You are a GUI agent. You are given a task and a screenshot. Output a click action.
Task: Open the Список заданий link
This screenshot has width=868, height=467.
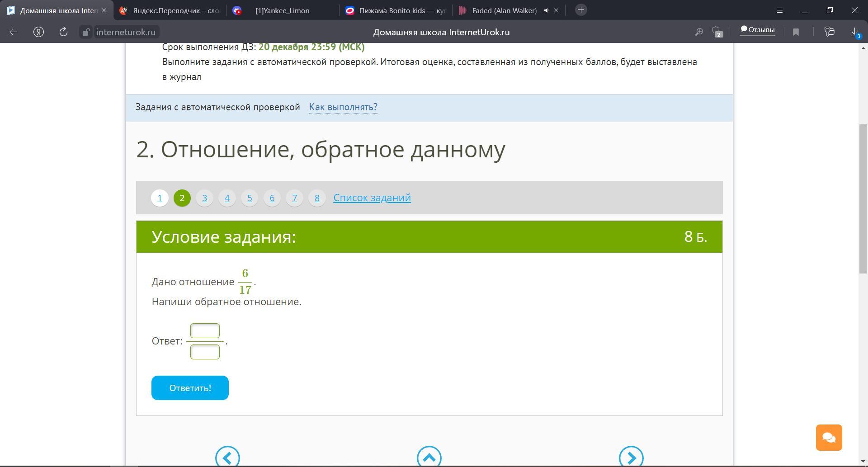372,198
